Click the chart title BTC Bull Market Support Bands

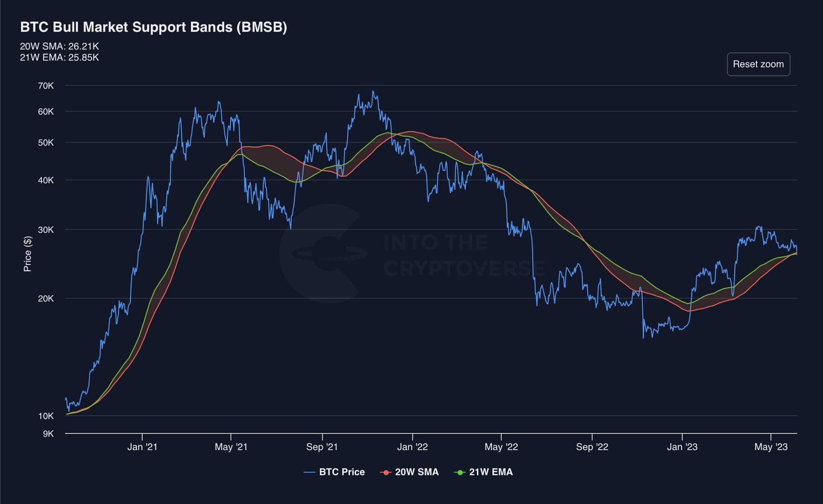click(x=154, y=27)
